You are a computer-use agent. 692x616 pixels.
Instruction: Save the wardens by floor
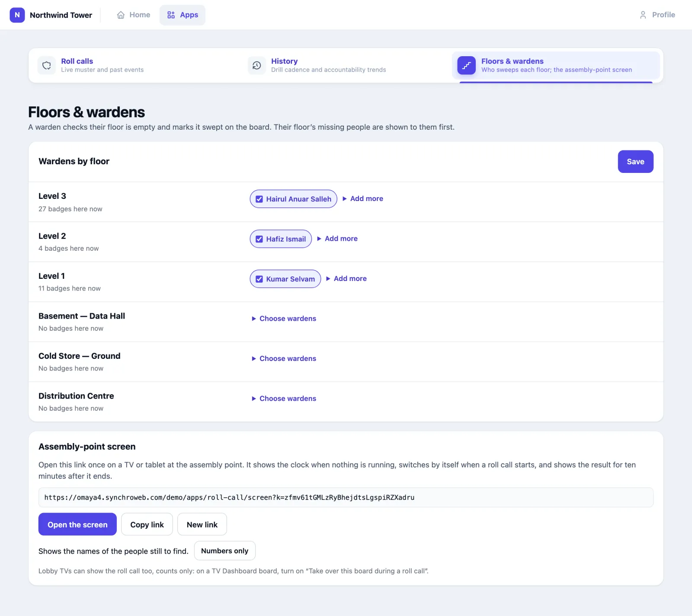[x=635, y=162]
